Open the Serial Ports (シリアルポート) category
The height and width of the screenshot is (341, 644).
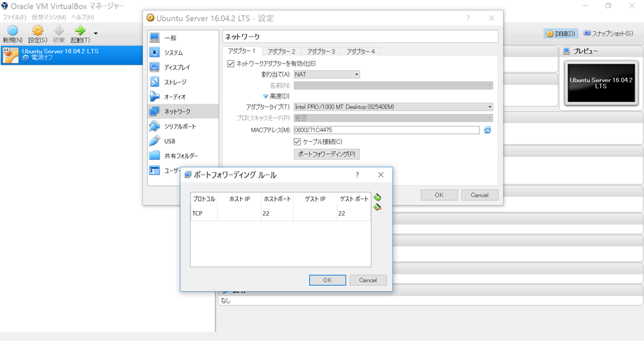(x=182, y=127)
